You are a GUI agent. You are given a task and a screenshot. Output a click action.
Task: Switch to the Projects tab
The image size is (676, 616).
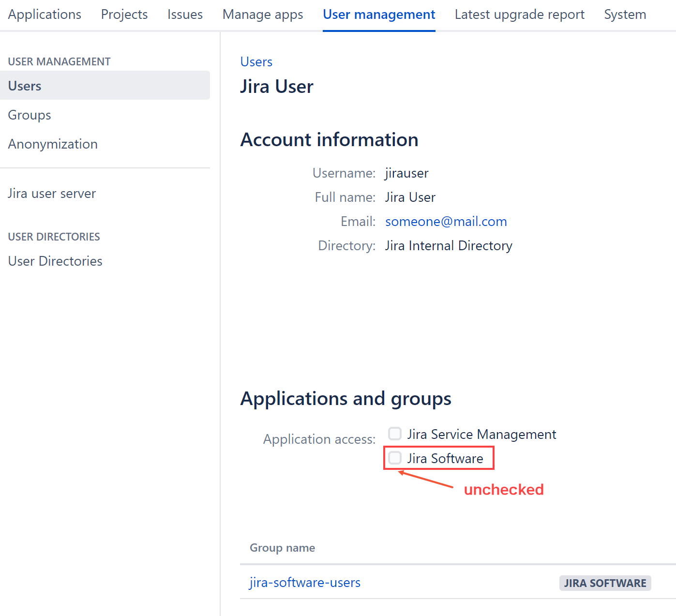[124, 14]
